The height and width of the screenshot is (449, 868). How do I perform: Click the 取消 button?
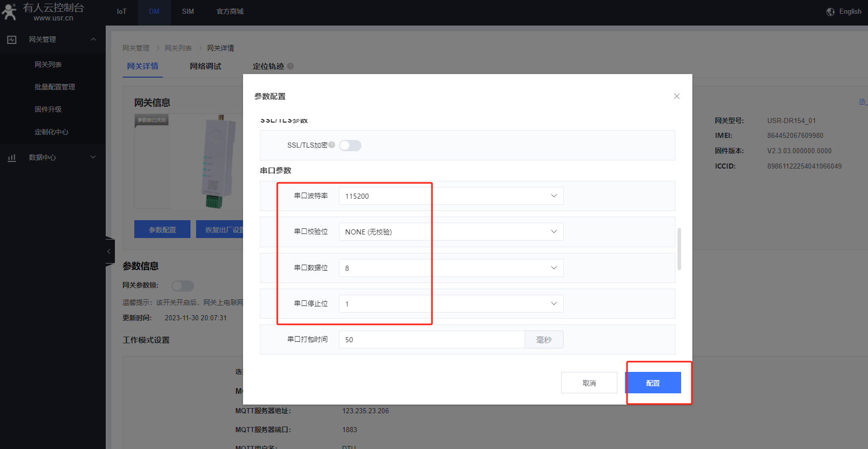coord(589,383)
